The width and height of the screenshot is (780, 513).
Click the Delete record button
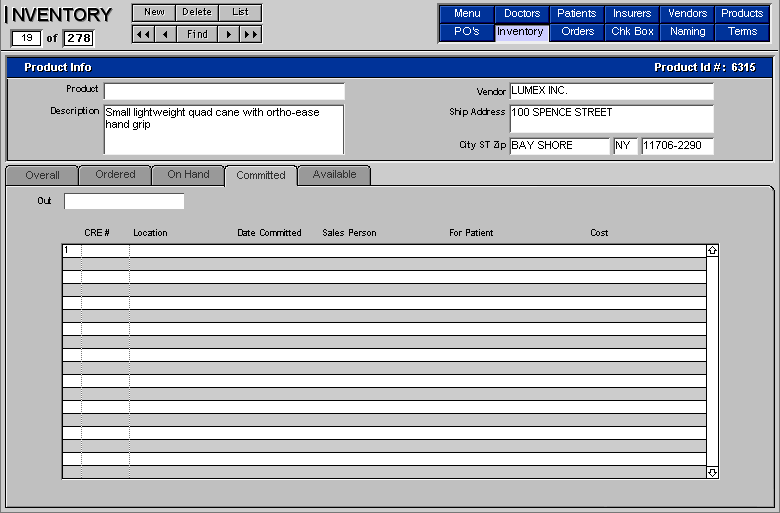tap(197, 12)
